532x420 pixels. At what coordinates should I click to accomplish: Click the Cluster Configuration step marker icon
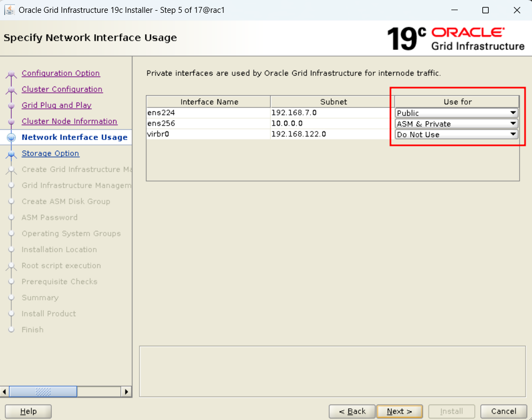click(11, 90)
